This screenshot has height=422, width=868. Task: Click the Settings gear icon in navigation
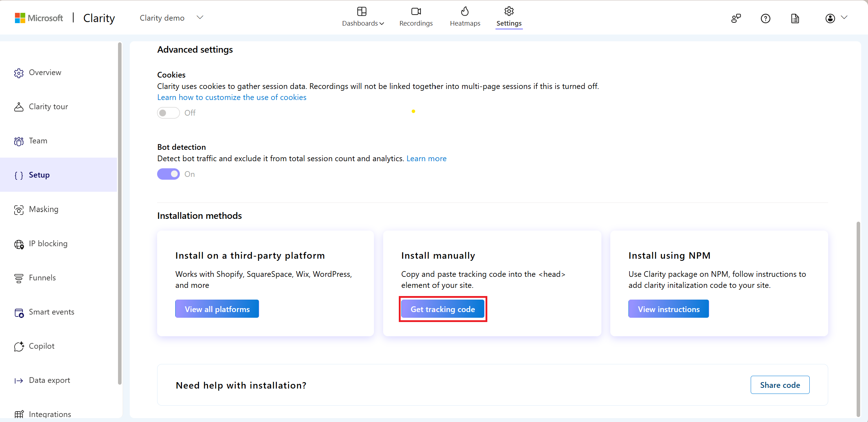point(508,12)
